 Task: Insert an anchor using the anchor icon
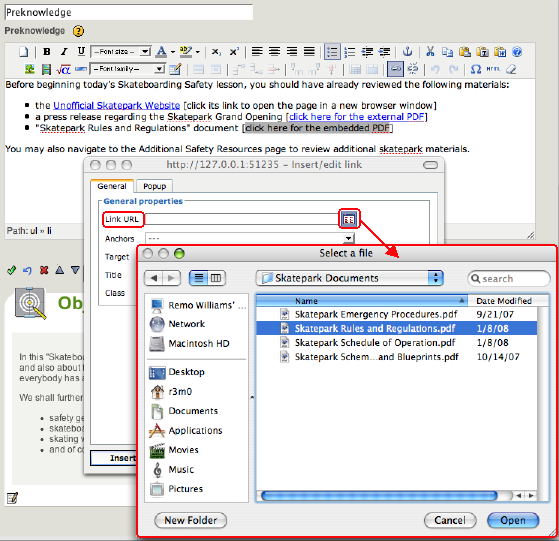point(407,52)
